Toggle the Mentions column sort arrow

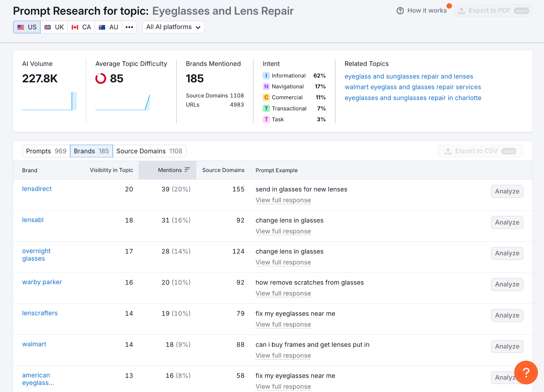click(x=187, y=170)
